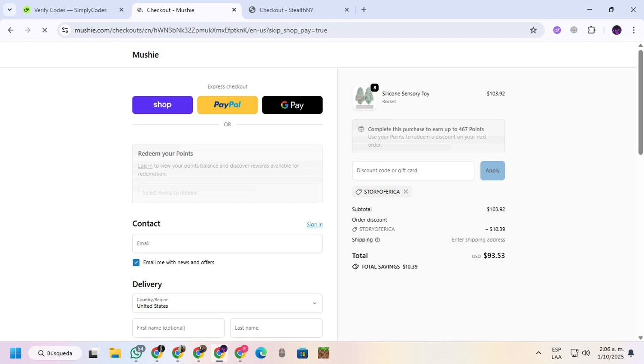Open Chrome three-dot menu
644x364 pixels.
(634, 30)
